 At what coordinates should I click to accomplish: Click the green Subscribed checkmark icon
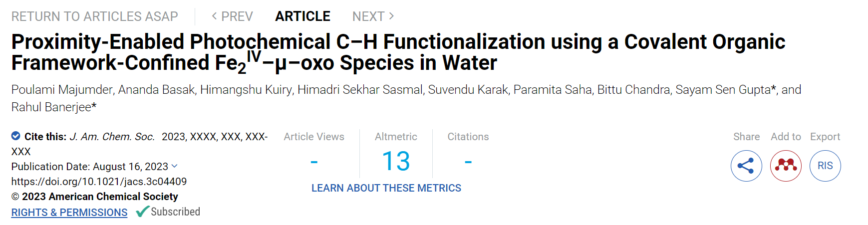[x=143, y=212]
